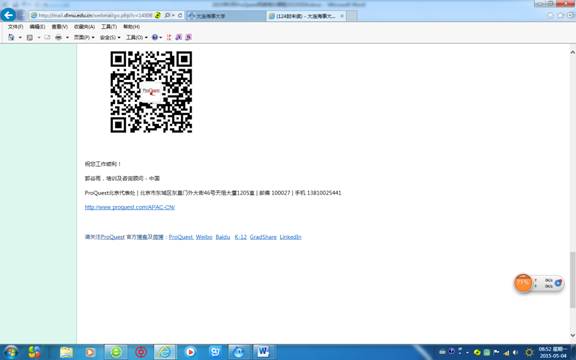Open the 页面(P) dropdown
The image size is (576, 360).
84,37
